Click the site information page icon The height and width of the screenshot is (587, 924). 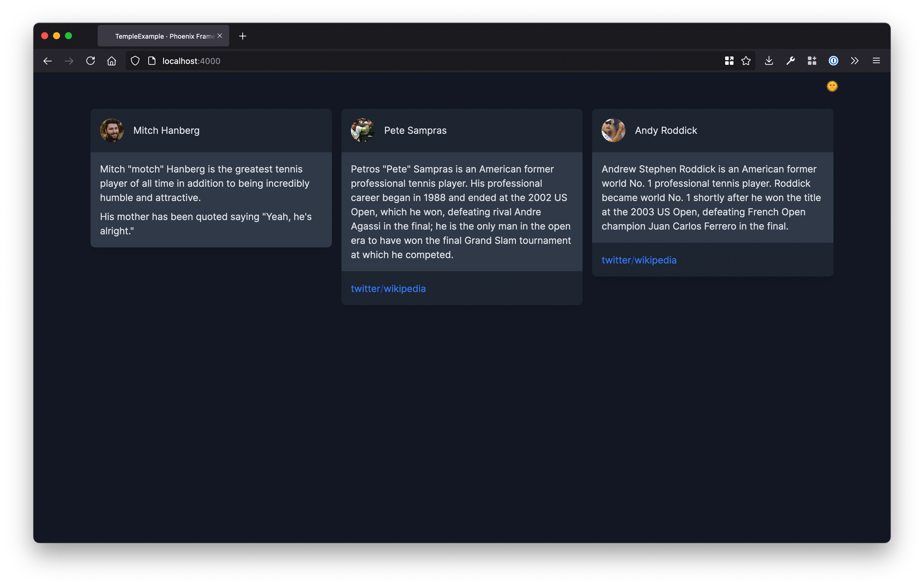click(x=152, y=61)
